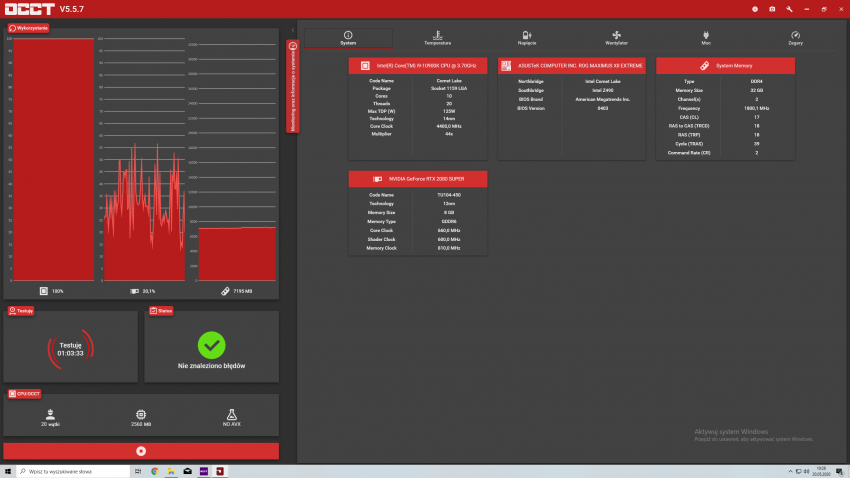
Task: Click the RAM icon in the System Memory header
Action: (704, 66)
